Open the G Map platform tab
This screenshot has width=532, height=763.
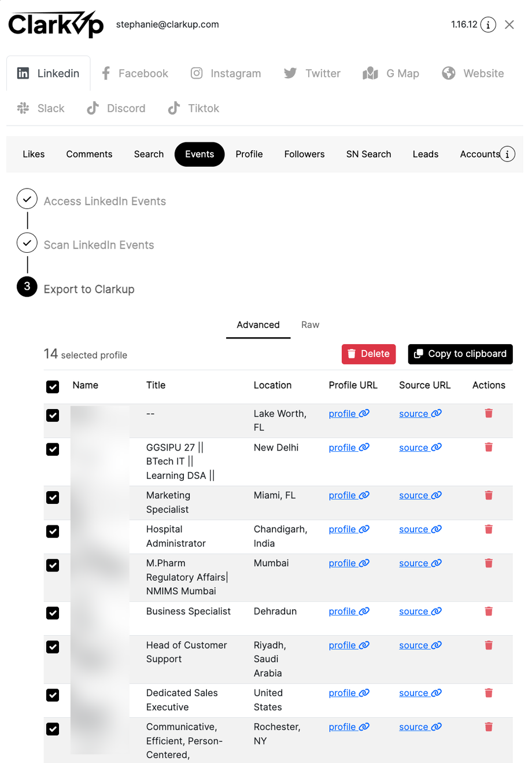point(391,73)
